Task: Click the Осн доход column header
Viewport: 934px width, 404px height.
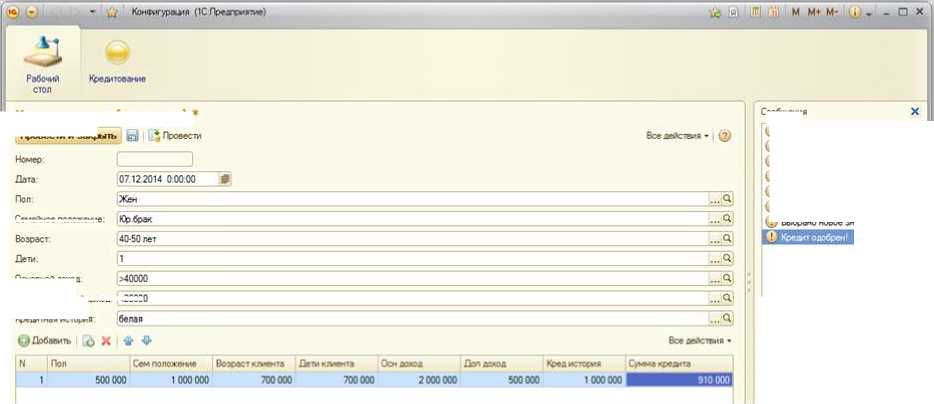Action: coord(419,363)
